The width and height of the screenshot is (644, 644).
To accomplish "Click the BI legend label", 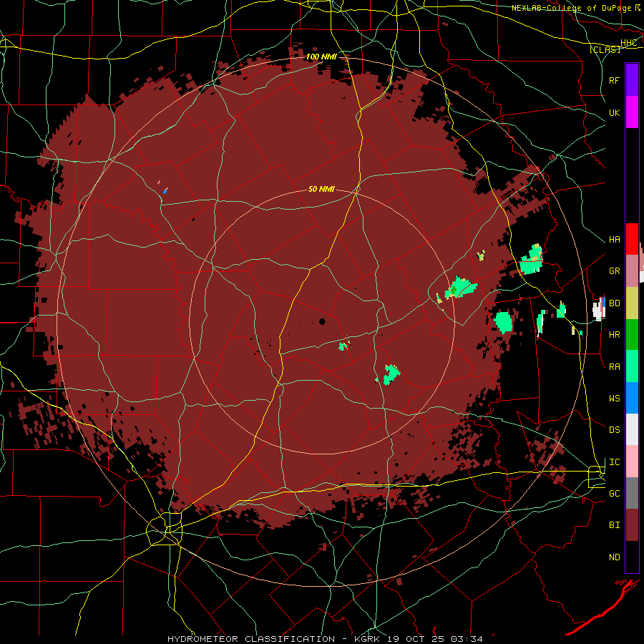I will (615, 525).
